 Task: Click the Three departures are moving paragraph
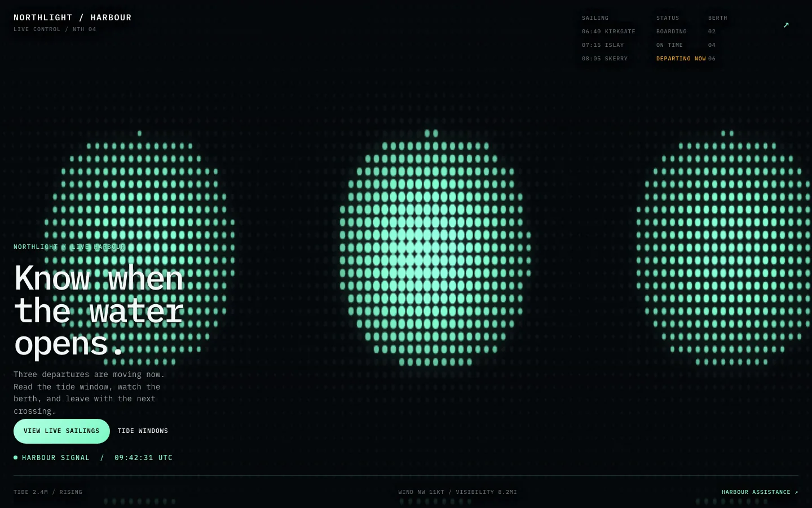click(x=89, y=393)
